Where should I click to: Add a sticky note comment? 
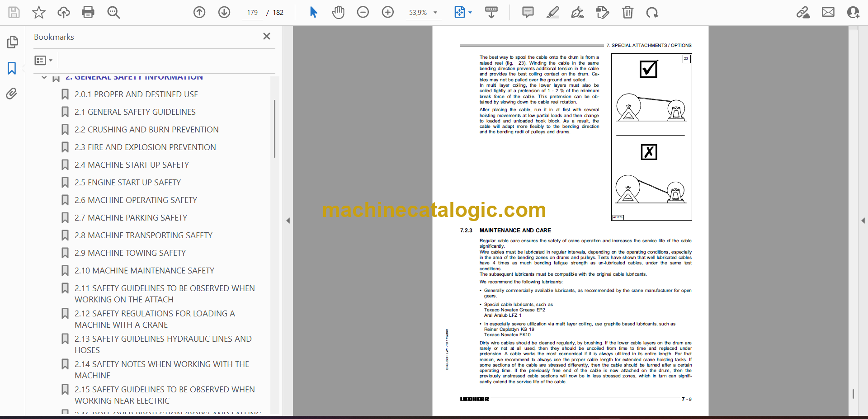[528, 12]
